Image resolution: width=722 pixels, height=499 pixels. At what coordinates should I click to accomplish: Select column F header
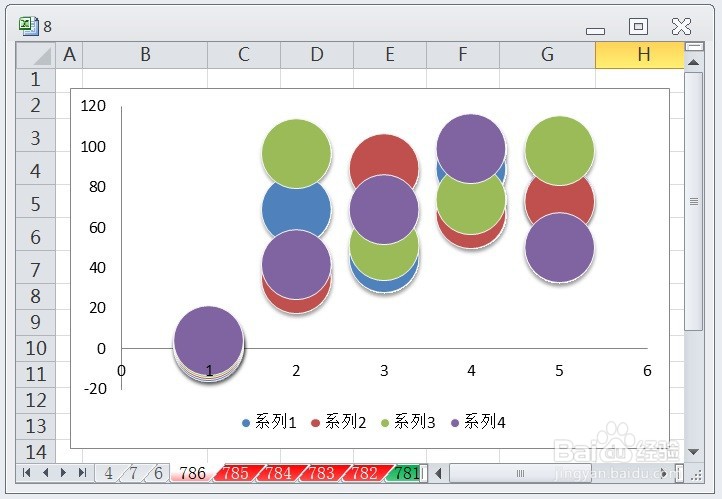tap(463, 55)
